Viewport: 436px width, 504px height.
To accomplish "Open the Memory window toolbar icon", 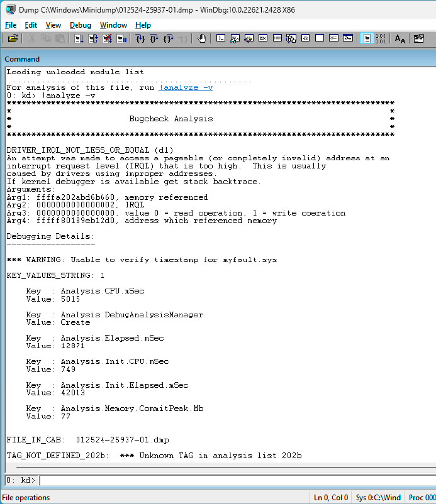I will pos(277,38).
